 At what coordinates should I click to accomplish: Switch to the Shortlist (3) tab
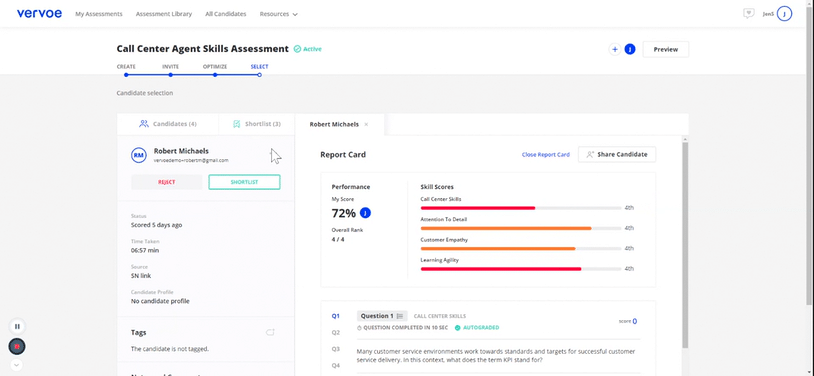(256, 124)
